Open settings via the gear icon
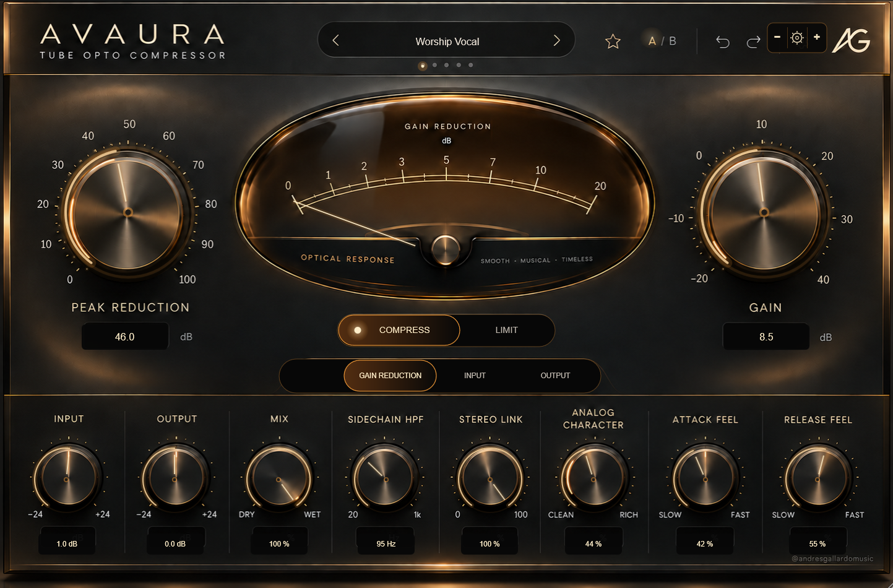893x588 pixels. pyautogui.click(x=797, y=38)
